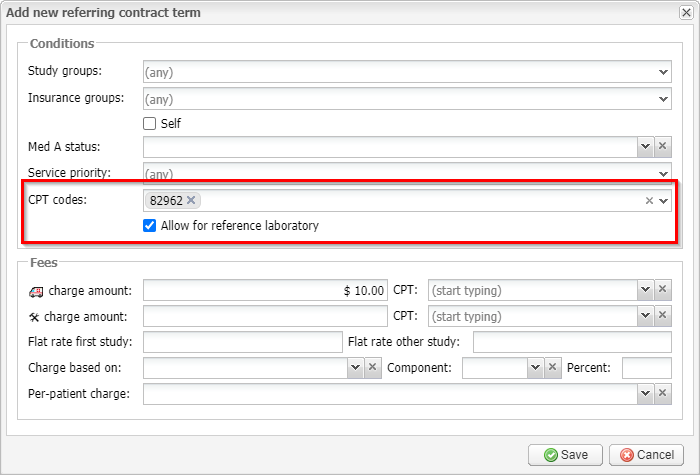Open the Study groups dropdown

coord(663,72)
